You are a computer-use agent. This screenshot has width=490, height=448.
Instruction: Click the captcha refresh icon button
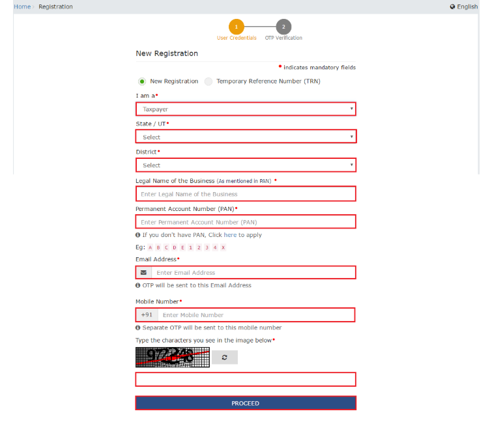(x=225, y=357)
